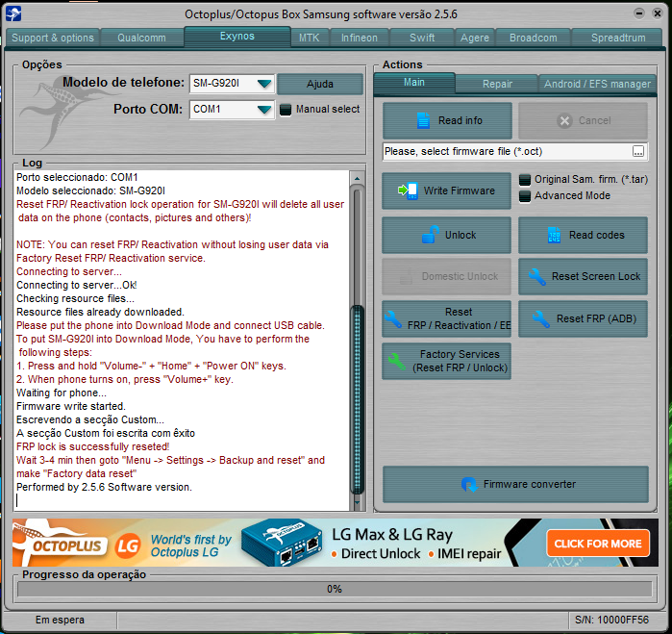Enable Original Sam. firm. (*.tar) checkbox
Image resolution: width=672 pixels, height=634 pixels.
click(525, 180)
